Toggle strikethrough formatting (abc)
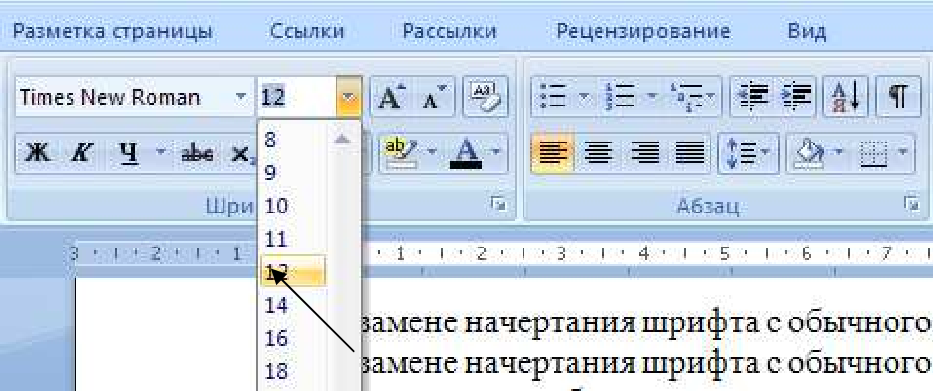The image size is (933, 391). [198, 154]
